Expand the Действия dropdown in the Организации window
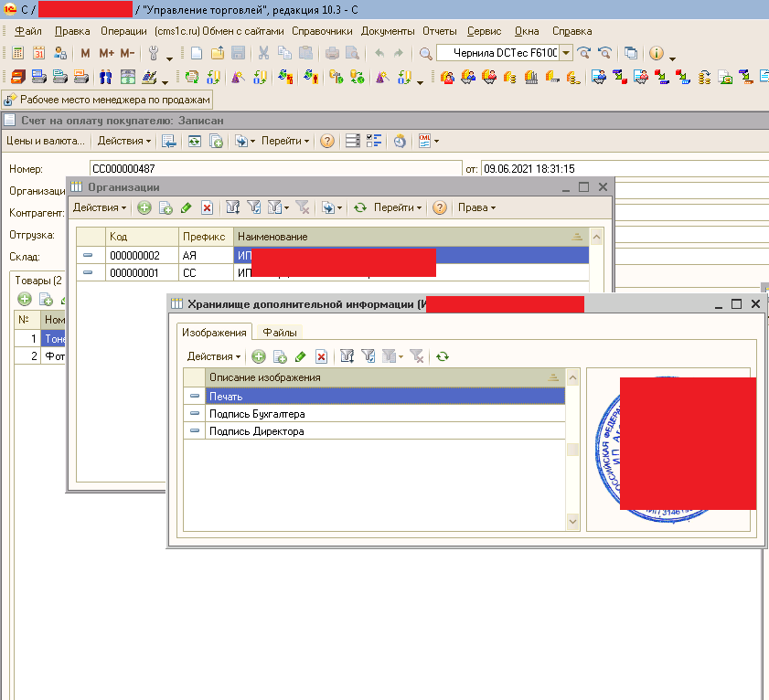 coord(100,208)
